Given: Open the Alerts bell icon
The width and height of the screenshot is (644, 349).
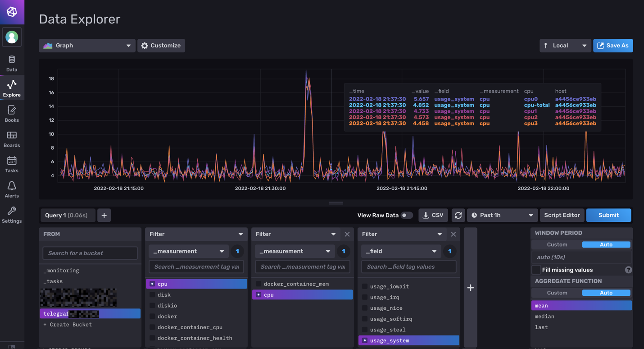Looking at the screenshot, I should pos(12,189).
